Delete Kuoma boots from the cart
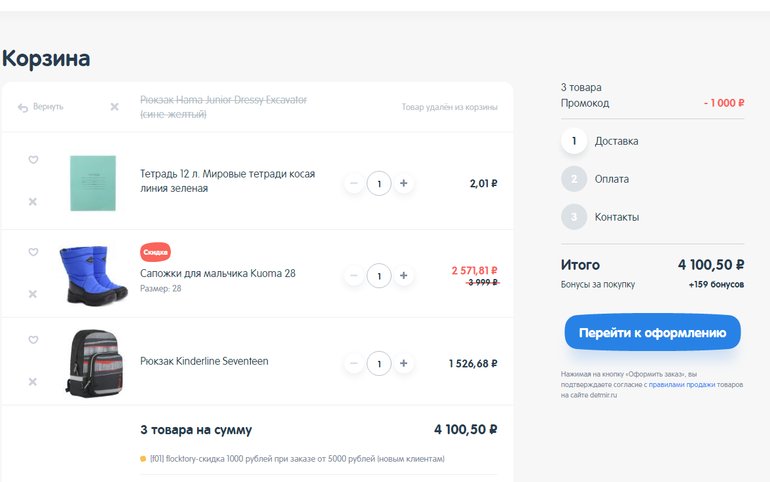Screen dimensions: 770x482 33,294
